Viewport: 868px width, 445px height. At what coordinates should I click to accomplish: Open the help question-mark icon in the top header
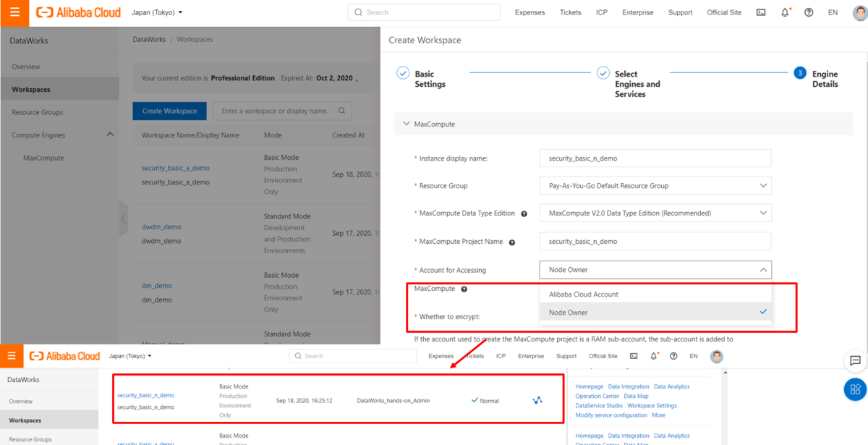coord(809,12)
